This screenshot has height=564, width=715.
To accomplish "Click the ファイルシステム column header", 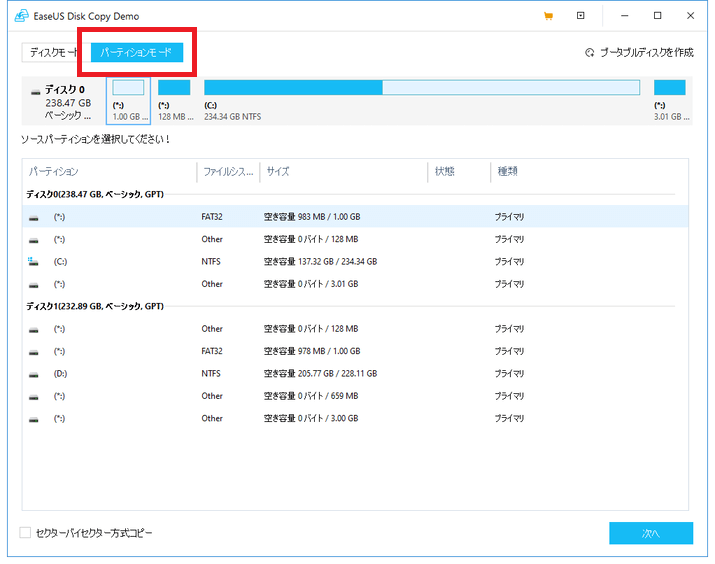I will (x=226, y=172).
